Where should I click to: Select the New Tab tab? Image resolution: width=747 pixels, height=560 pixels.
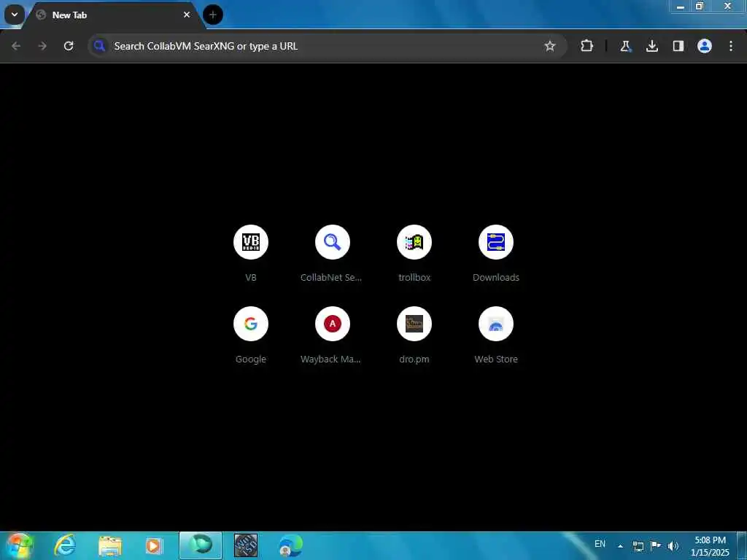click(113, 15)
